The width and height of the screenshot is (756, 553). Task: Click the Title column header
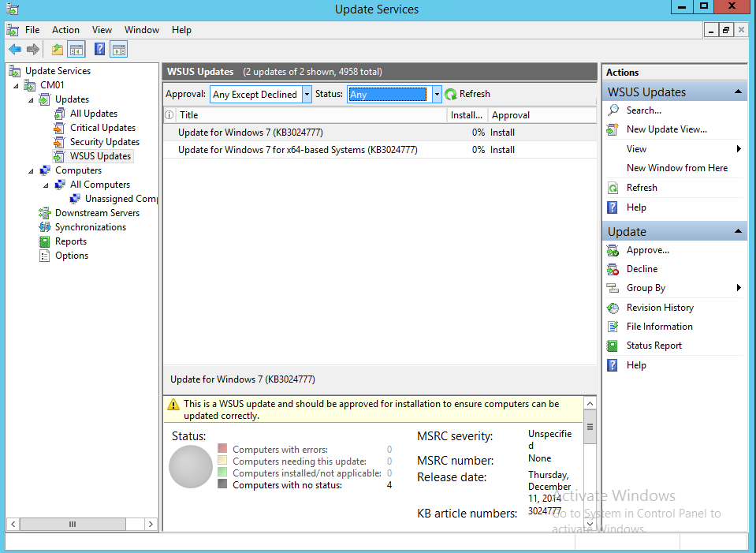click(311, 115)
